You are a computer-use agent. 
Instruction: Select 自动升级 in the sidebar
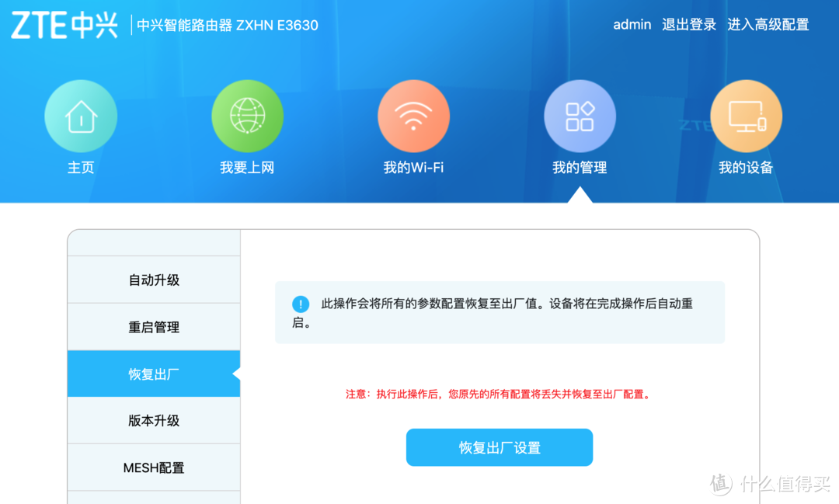153,280
